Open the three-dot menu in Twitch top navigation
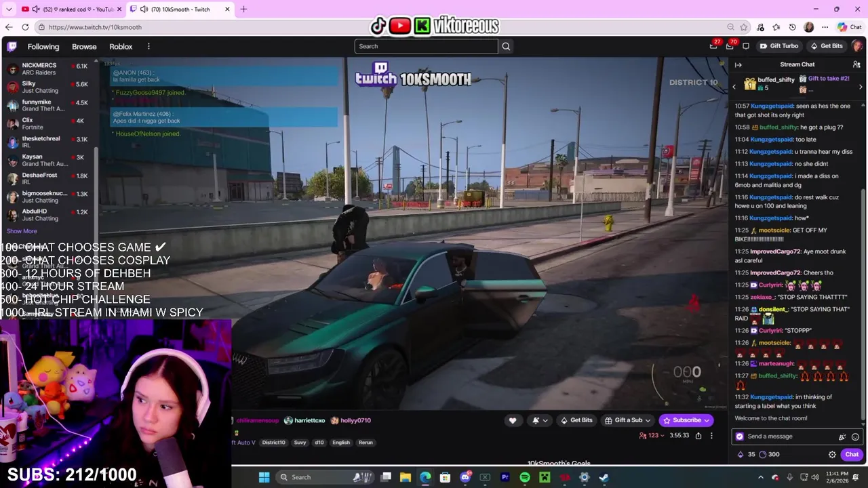Image resolution: width=868 pixels, height=488 pixels. point(149,46)
